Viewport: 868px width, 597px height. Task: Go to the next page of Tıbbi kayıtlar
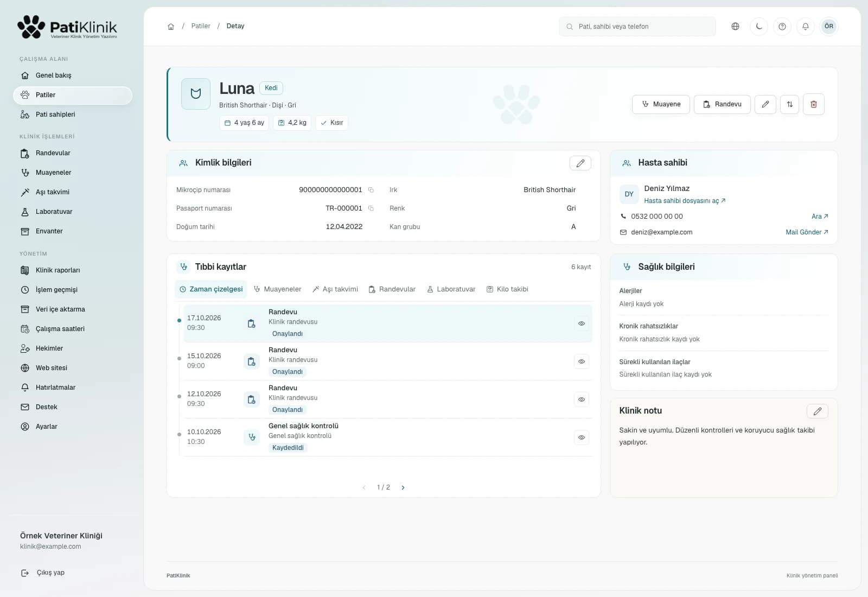tap(403, 487)
